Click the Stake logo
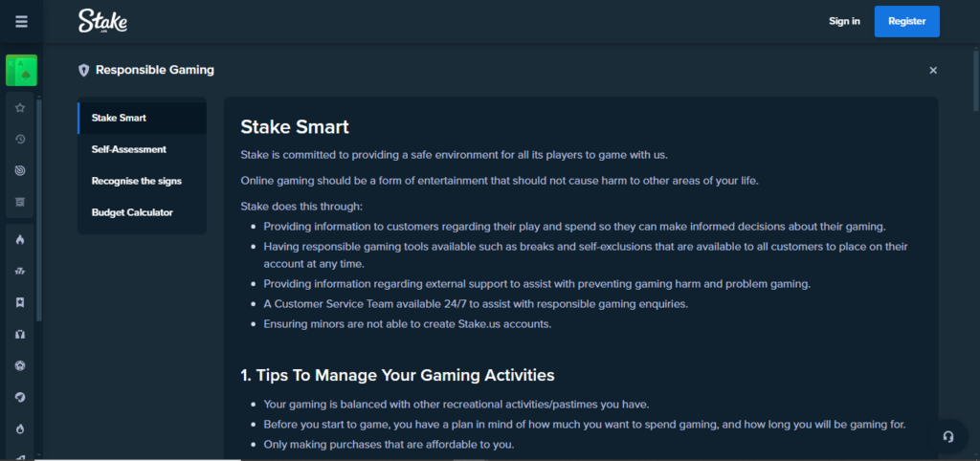Viewport: 980px width, 461px height. click(103, 21)
